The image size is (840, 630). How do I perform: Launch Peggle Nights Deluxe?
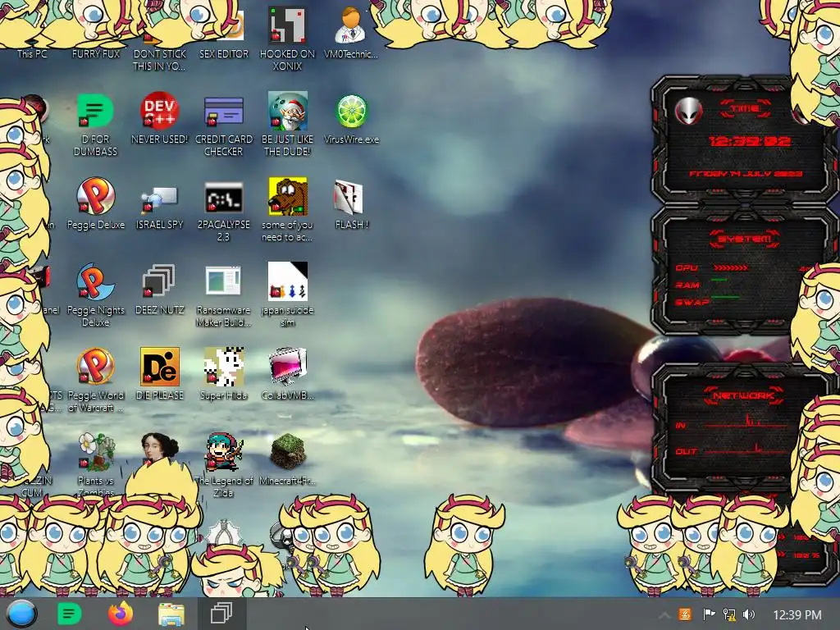click(x=95, y=281)
